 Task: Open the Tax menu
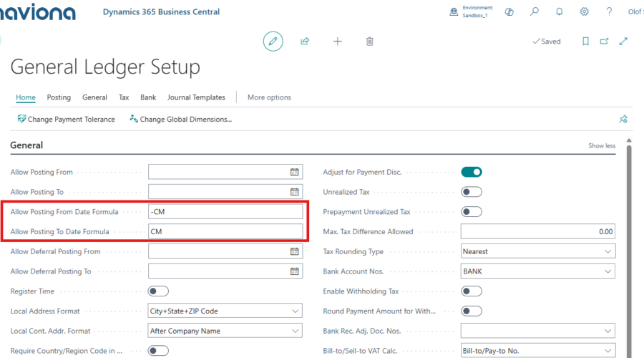(124, 97)
